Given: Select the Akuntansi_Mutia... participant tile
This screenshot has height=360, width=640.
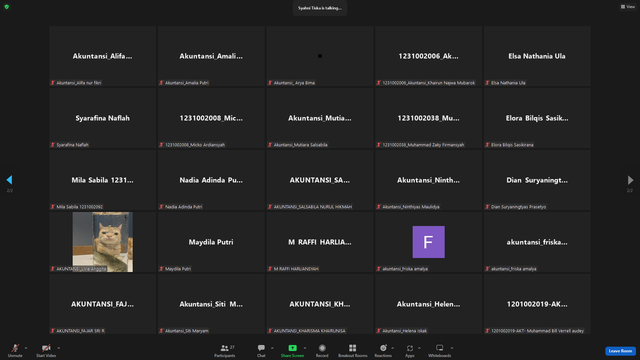Looking at the screenshot, I should (x=320, y=118).
